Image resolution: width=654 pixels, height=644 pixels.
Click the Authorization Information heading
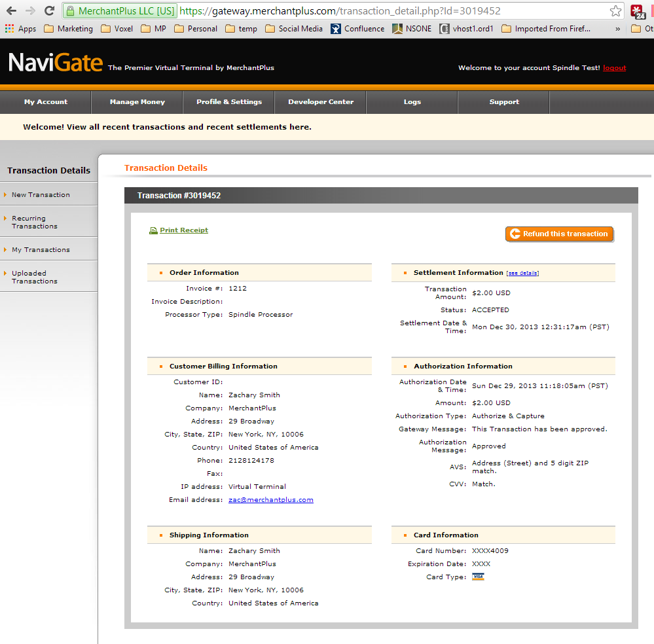click(463, 366)
